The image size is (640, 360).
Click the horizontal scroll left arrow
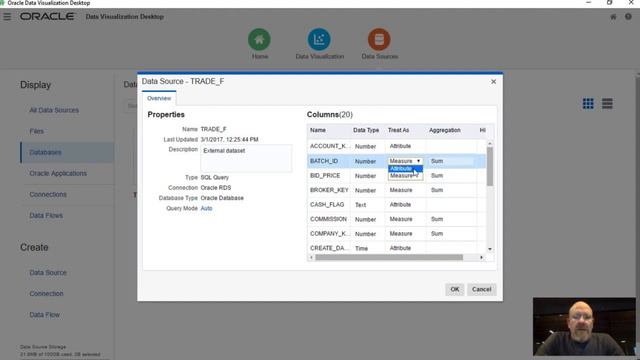(311, 258)
